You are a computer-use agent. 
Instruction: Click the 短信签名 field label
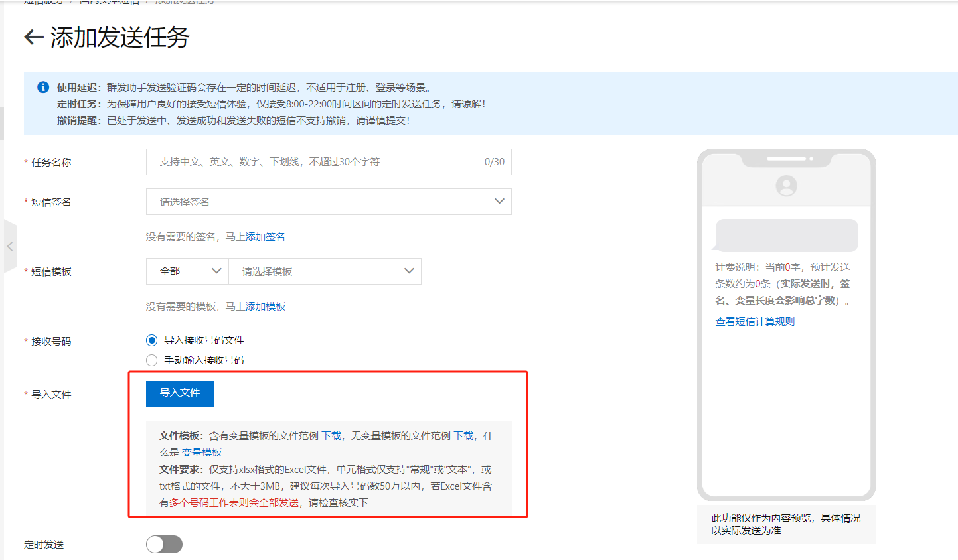[51, 202]
